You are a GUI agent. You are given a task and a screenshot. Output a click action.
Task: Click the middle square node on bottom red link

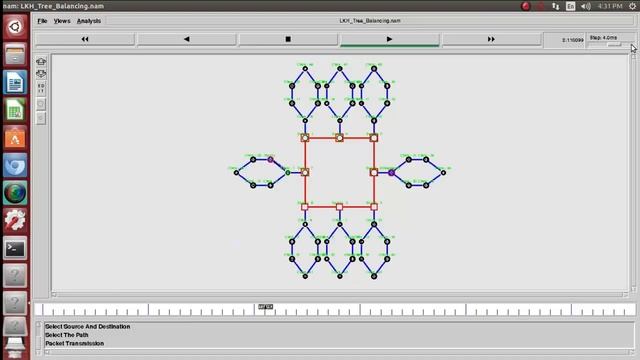[340, 207]
